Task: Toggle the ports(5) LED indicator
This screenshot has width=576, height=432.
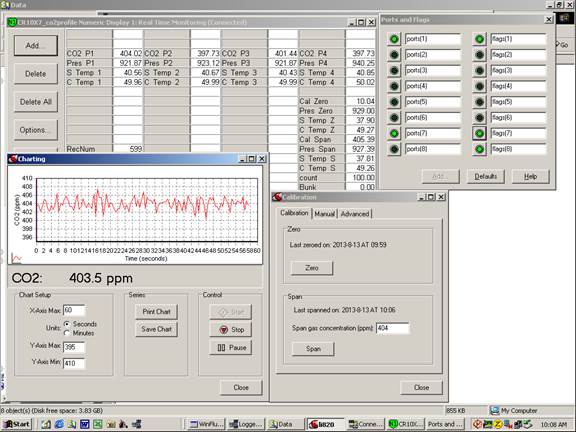Action: (x=394, y=102)
